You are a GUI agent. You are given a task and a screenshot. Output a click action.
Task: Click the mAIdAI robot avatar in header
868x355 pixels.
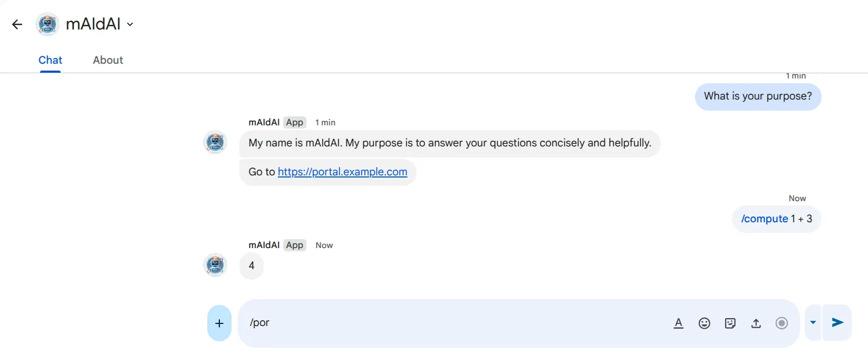pyautogui.click(x=47, y=24)
